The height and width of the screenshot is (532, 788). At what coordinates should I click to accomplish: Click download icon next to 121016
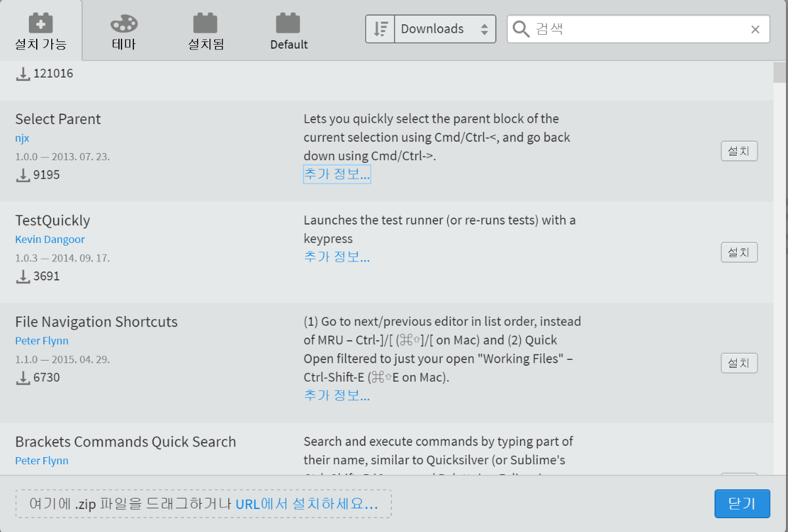point(23,74)
